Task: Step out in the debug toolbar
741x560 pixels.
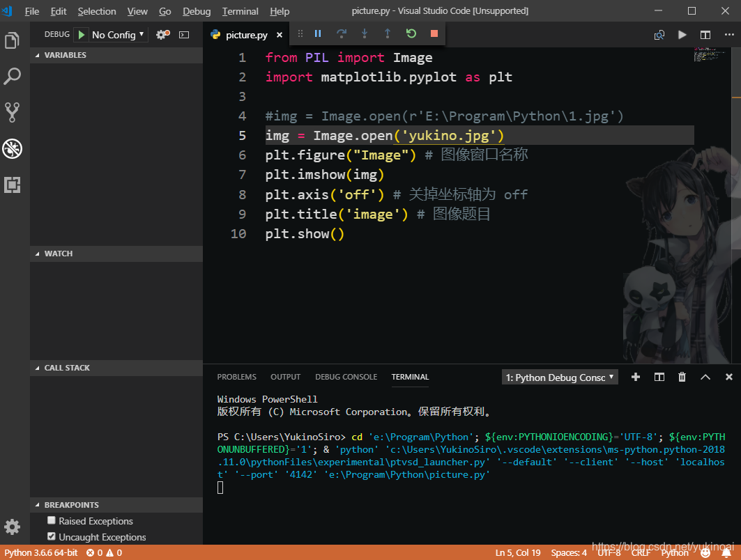Action: coord(388,33)
